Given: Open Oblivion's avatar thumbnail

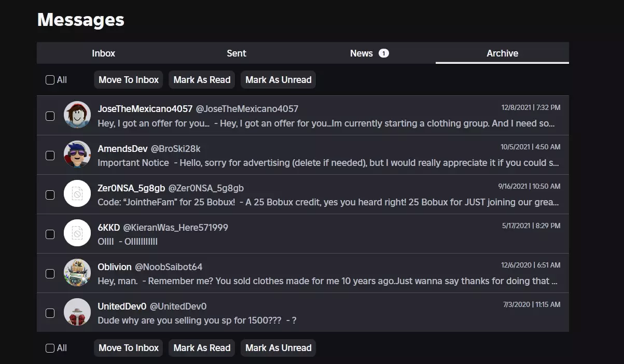Looking at the screenshot, I should [x=77, y=273].
